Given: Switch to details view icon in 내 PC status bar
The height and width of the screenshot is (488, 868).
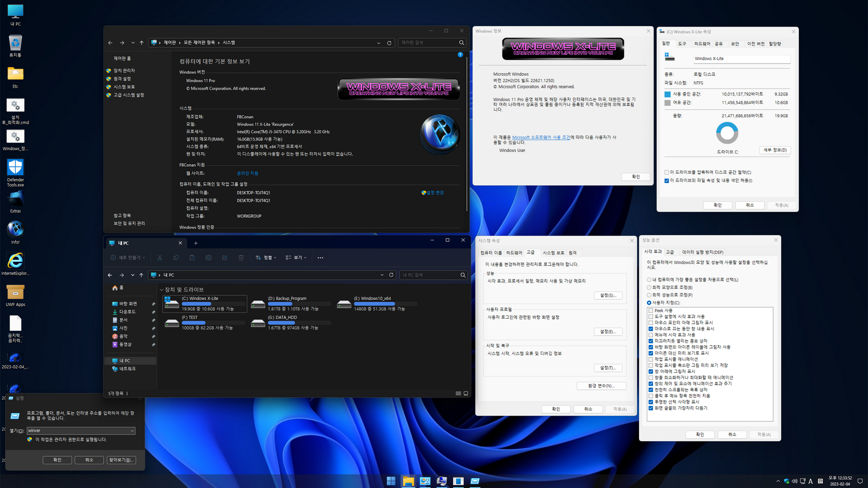Looking at the screenshot, I should 458,394.
